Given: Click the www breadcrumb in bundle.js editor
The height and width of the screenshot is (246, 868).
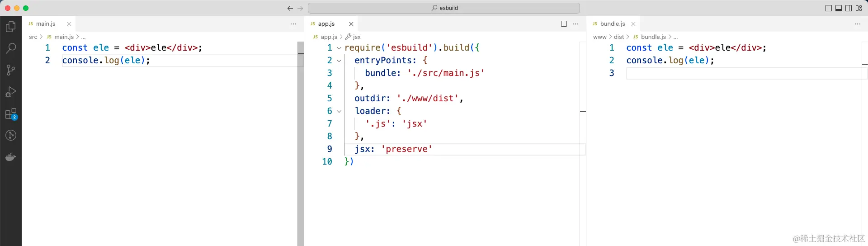Looking at the screenshot, I should pyautogui.click(x=600, y=37).
